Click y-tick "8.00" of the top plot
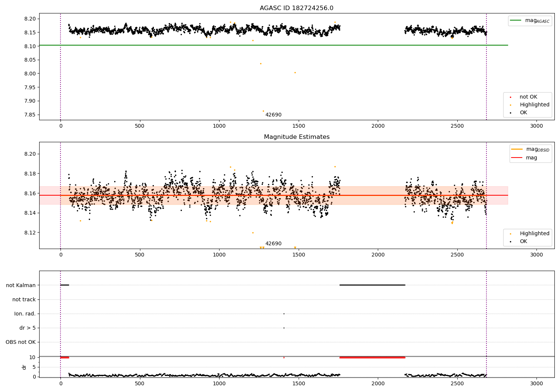Image resolution: width=560 pixels, height=392 pixels. point(30,74)
